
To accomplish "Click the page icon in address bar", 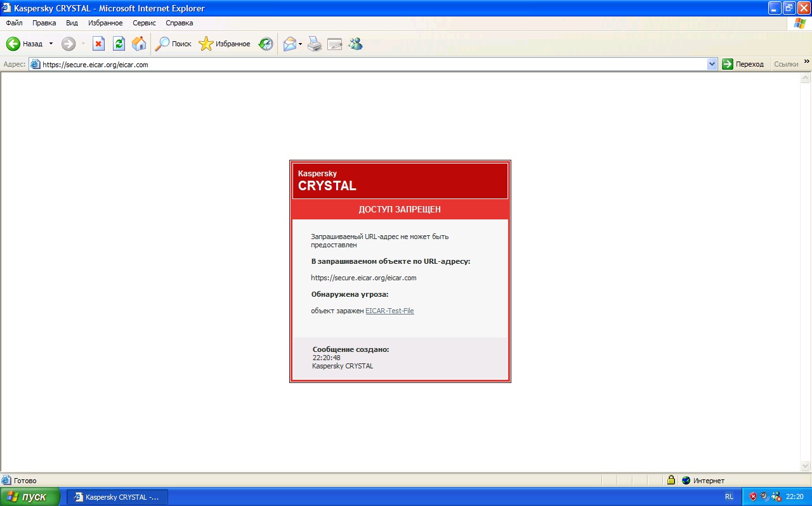I will (35, 64).
